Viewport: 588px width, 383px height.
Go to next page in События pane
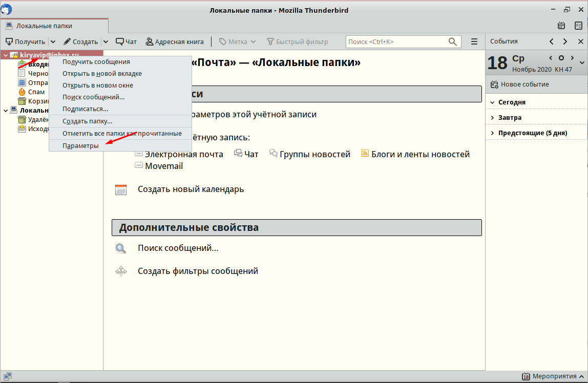pos(565,41)
